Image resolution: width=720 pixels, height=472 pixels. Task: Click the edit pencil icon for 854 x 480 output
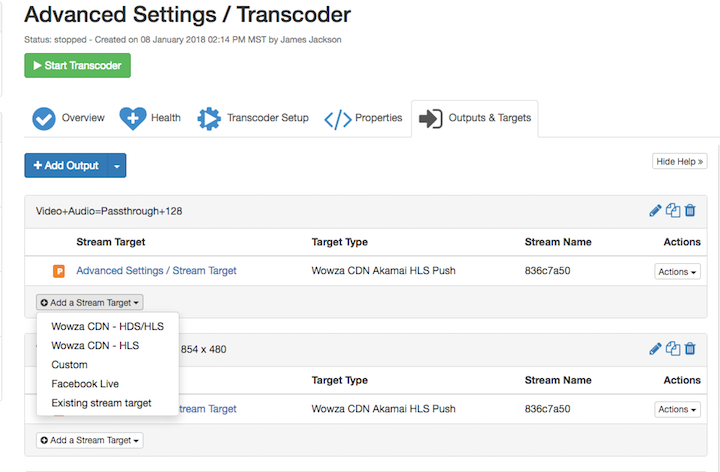click(x=656, y=349)
